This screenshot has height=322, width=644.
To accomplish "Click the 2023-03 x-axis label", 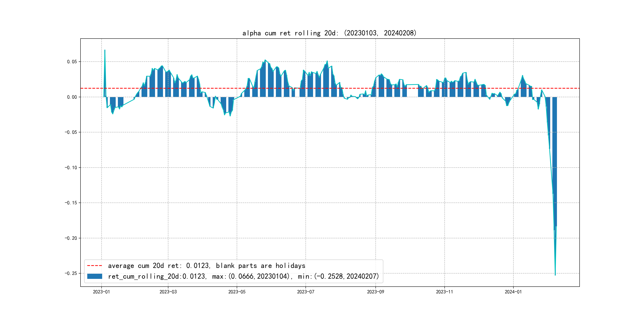I will pos(168,292).
